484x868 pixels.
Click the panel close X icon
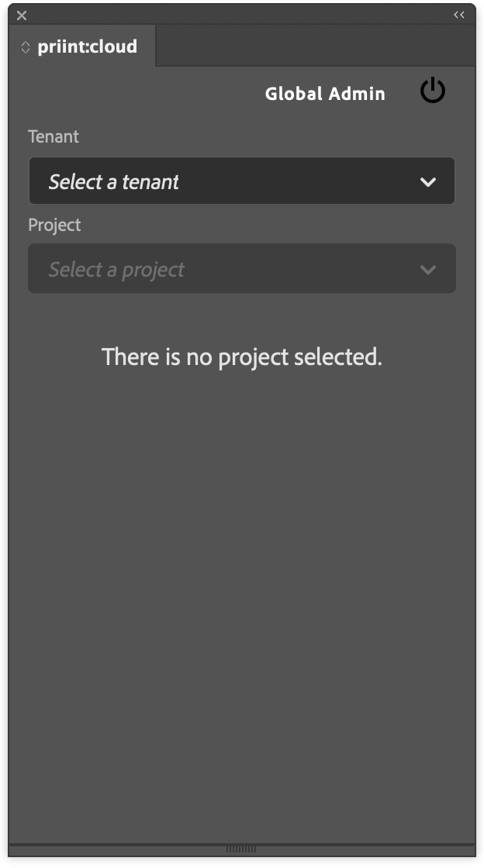click(22, 15)
